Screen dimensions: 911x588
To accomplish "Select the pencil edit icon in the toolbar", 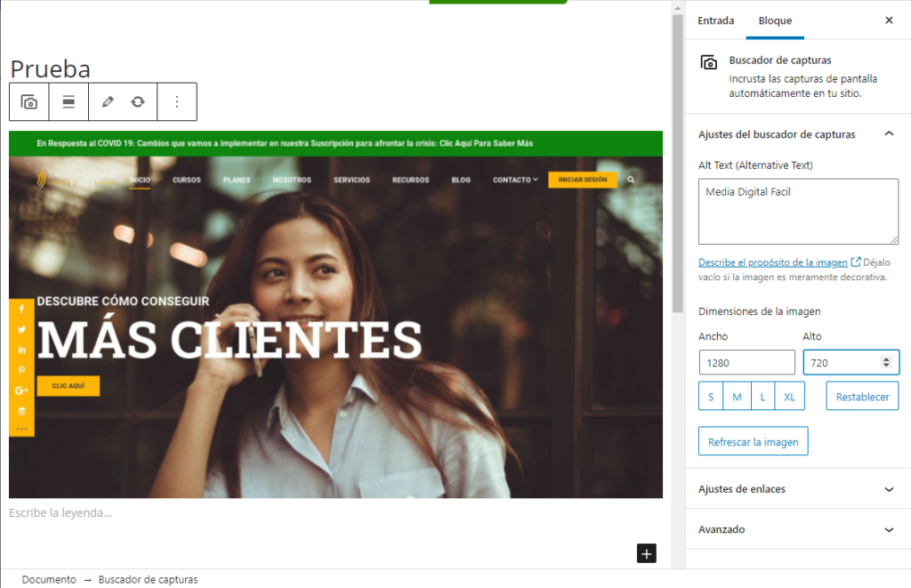I will tap(109, 101).
